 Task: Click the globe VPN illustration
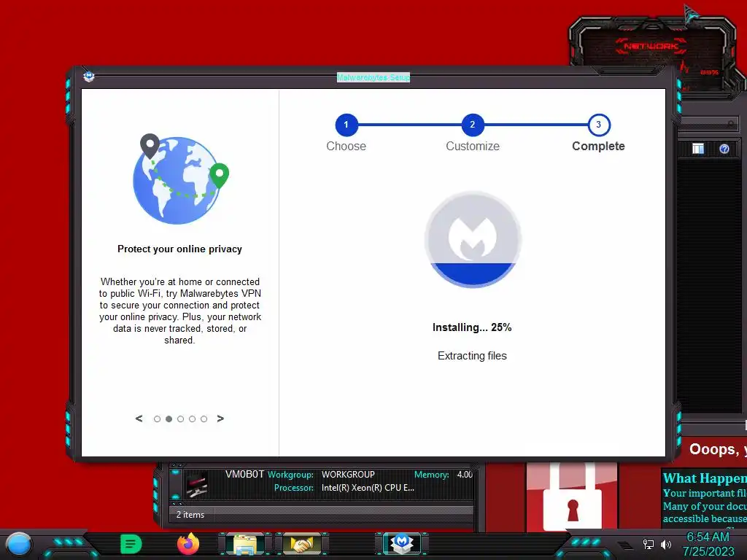click(x=181, y=179)
